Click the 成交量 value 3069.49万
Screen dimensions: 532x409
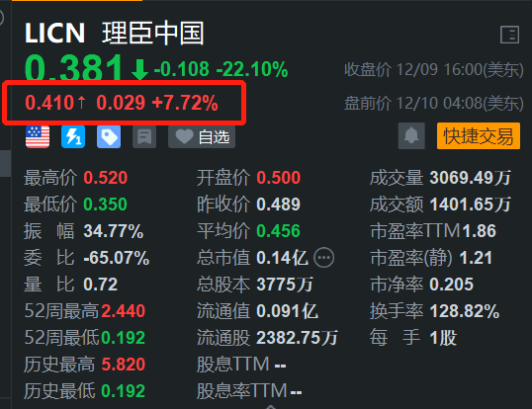click(471, 178)
